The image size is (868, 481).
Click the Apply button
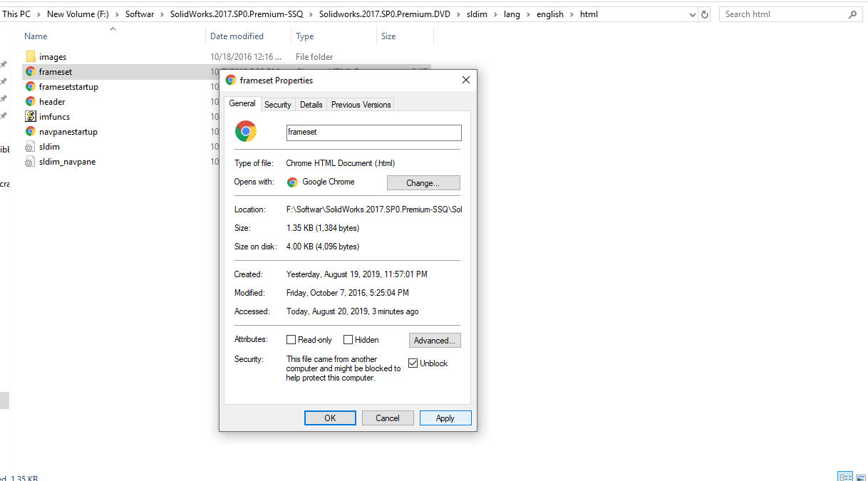click(445, 418)
